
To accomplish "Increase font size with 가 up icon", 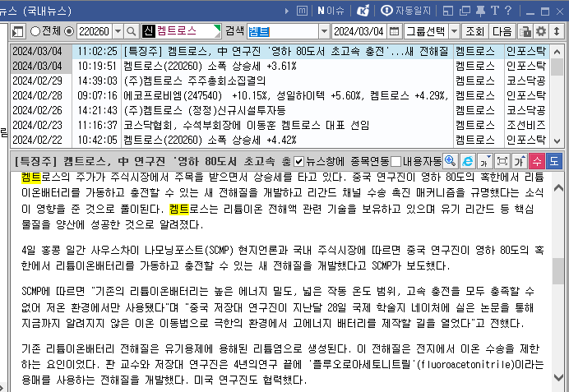I will coord(520,161).
